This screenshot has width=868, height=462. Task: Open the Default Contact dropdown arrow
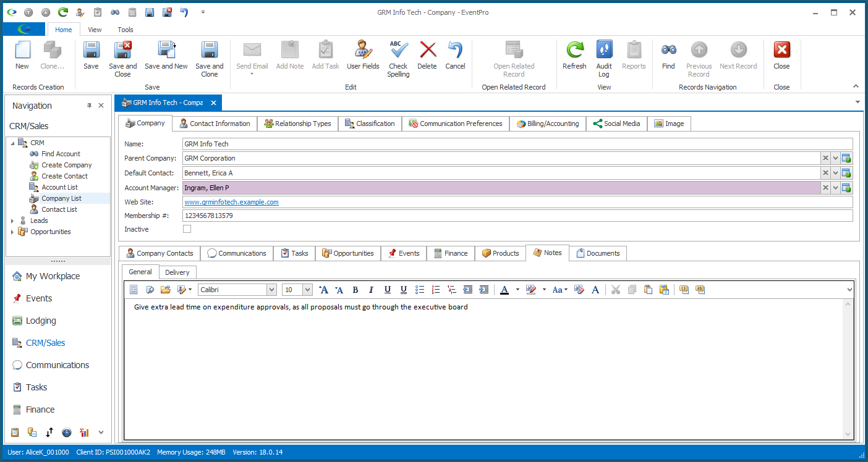click(835, 173)
